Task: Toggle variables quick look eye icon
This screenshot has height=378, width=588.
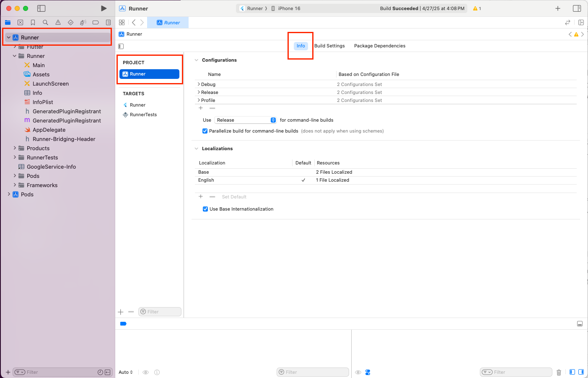Action: pos(146,372)
